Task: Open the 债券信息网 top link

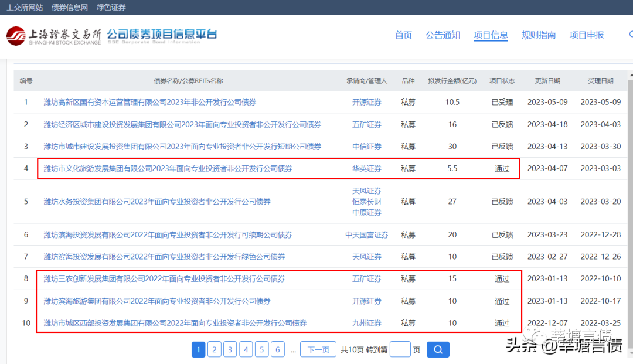Action: (x=70, y=8)
